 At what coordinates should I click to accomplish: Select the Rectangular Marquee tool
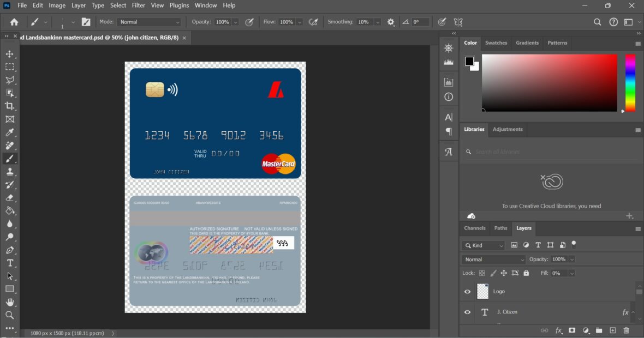point(9,67)
